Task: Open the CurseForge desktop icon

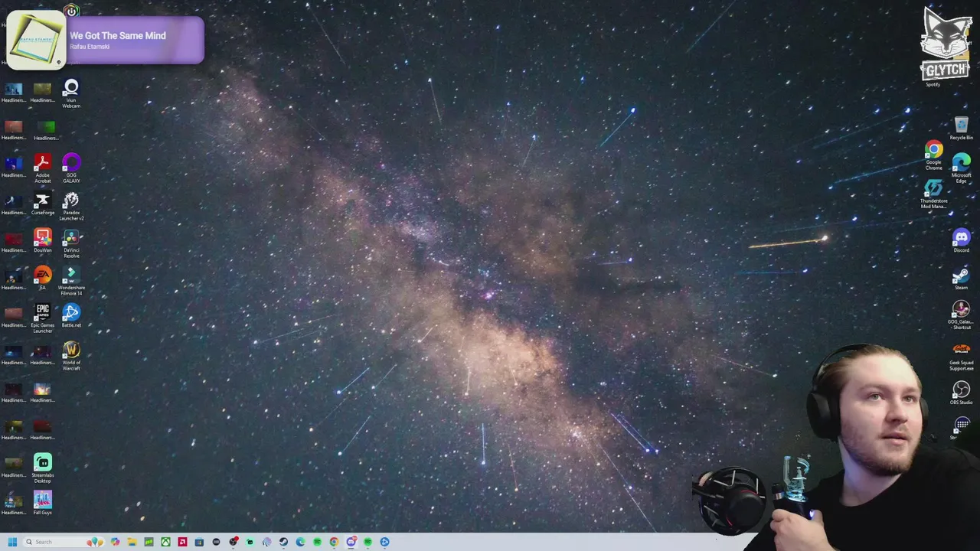Action: pyautogui.click(x=42, y=204)
